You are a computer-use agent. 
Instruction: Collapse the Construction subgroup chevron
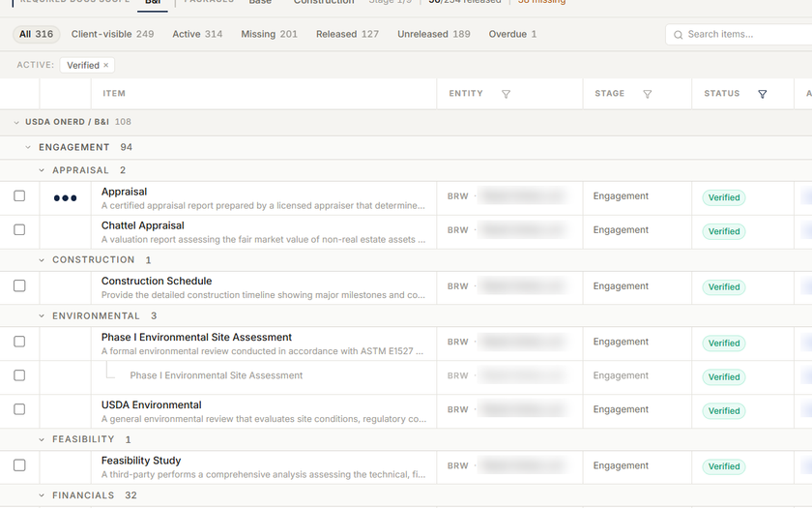tap(42, 260)
